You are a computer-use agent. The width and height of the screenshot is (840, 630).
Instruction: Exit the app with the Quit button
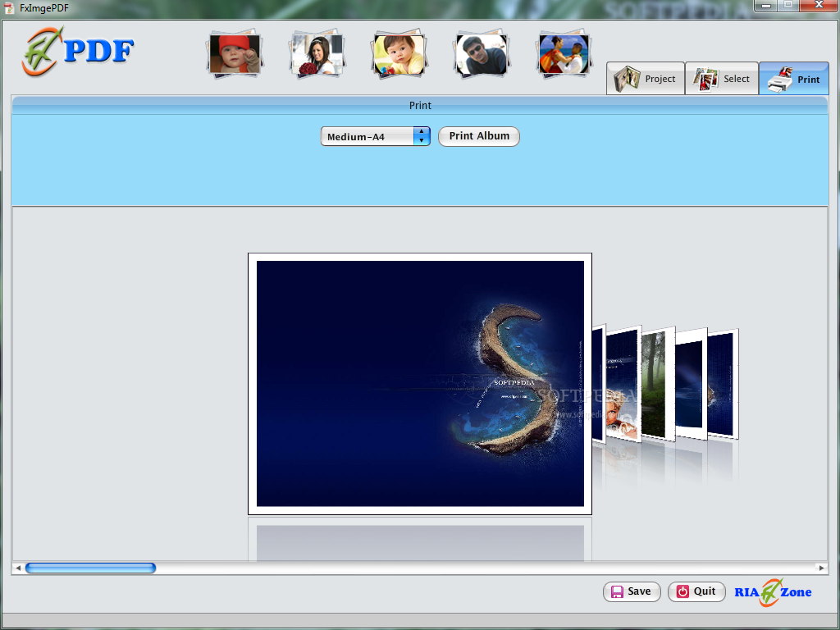[x=696, y=591]
